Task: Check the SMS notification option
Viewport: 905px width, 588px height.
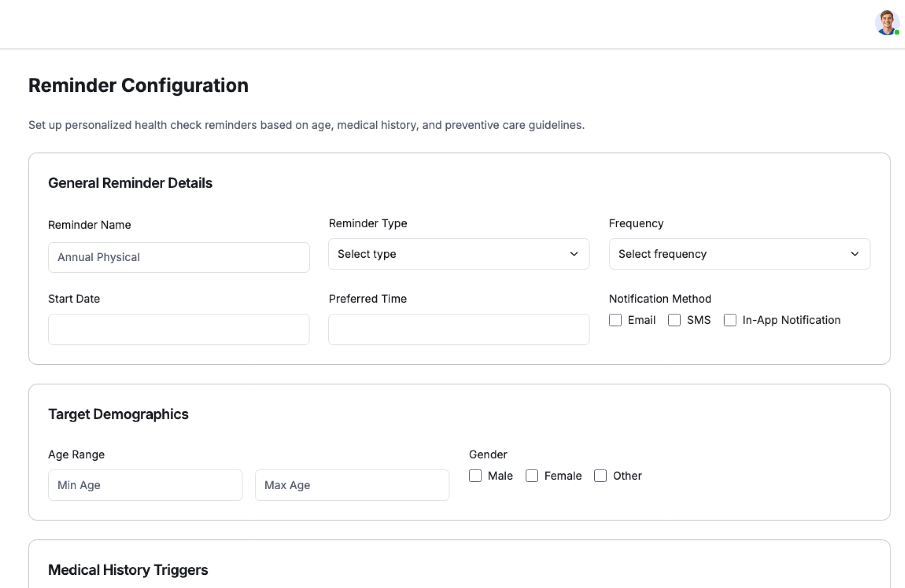Action: [674, 320]
